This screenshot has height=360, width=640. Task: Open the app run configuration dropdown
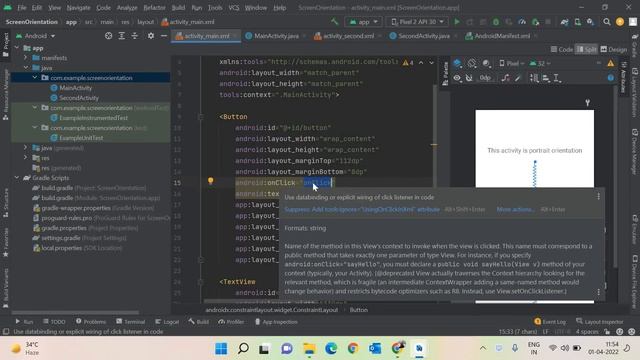point(363,22)
